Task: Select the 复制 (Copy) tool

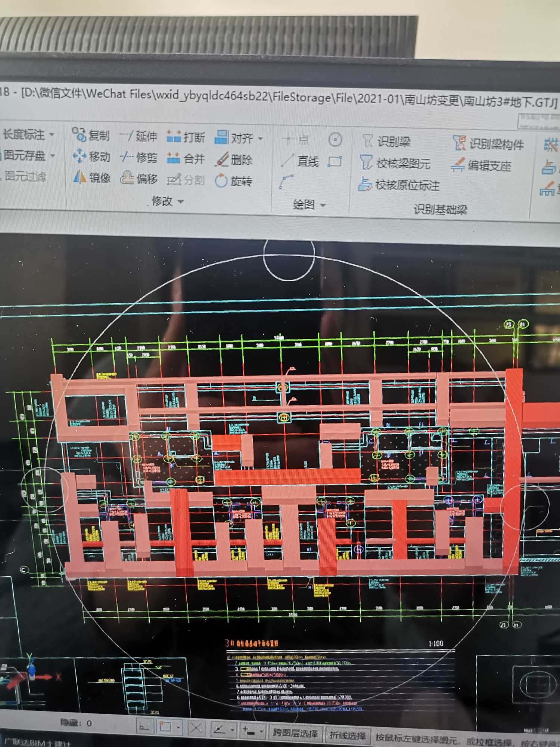Action: [x=91, y=135]
